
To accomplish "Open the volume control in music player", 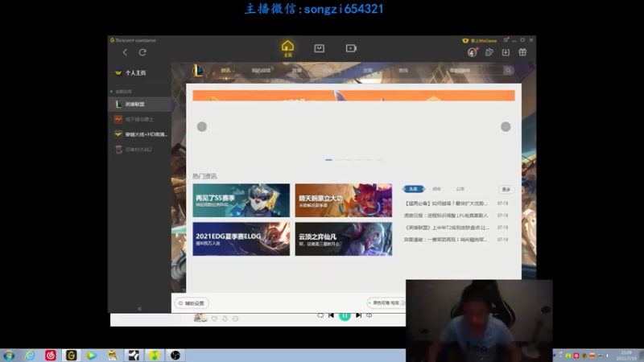I will click(369, 315).
